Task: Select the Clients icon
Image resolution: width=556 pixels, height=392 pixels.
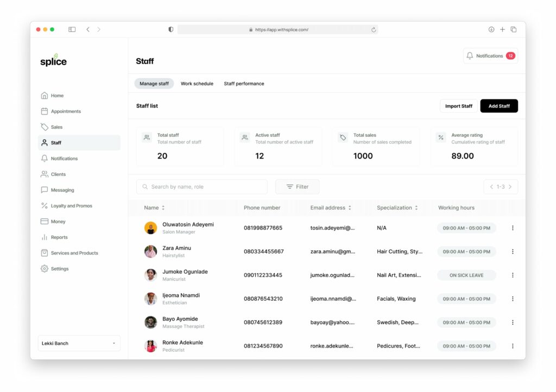Action: pyautogui.click(x=45, y=174)
